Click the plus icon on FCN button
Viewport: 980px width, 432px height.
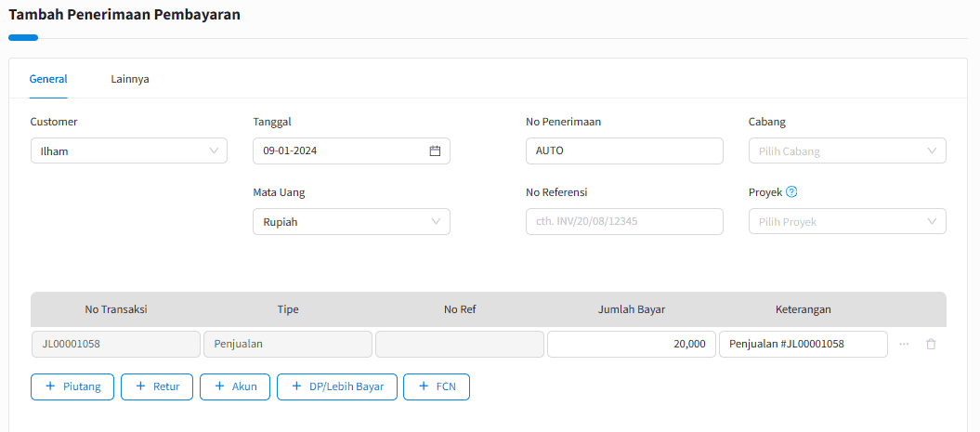tap(424, 386)
